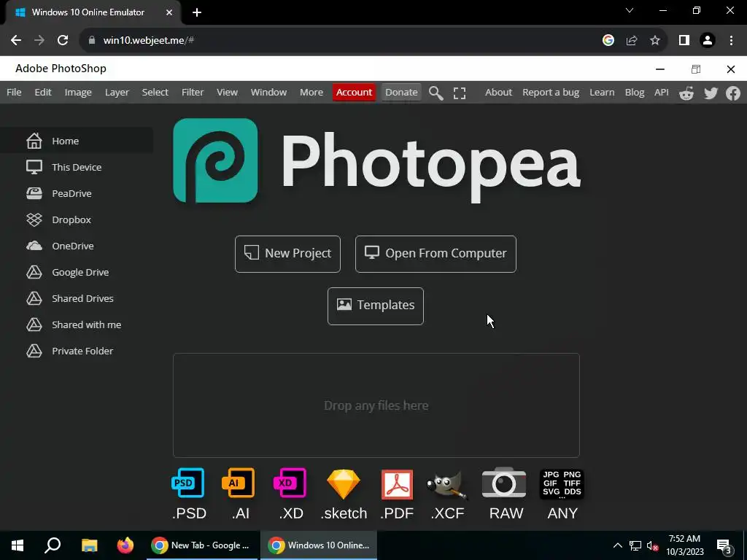Open the Layer menu
This screenshot has width=747, height=560.
117,93
